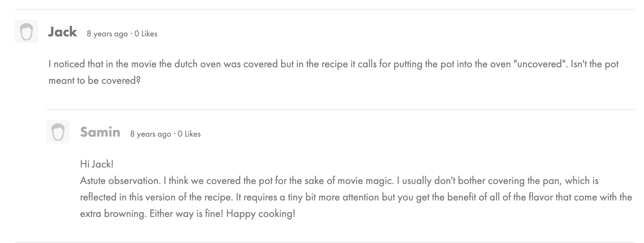Click divider line above Samin's reply

(340, 109)
